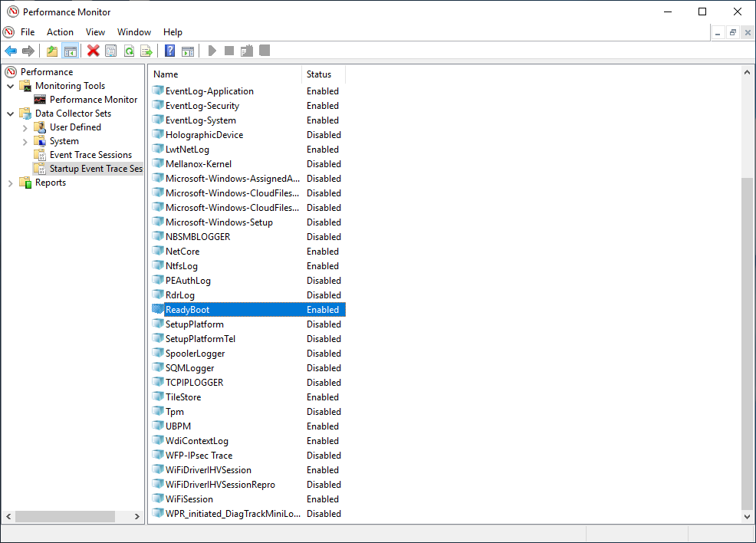Click the Performance Monitor title bar icon
756x543 pixels.
coord(13,12)
